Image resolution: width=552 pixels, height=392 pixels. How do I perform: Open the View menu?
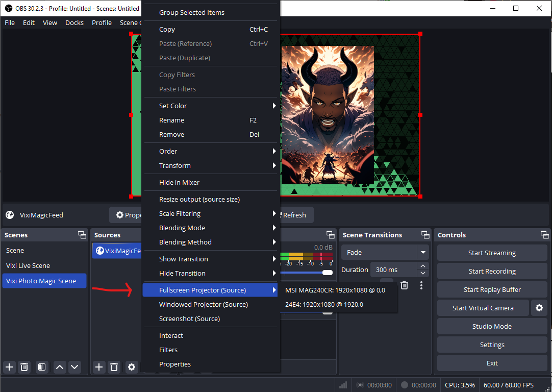click(50, 22)
